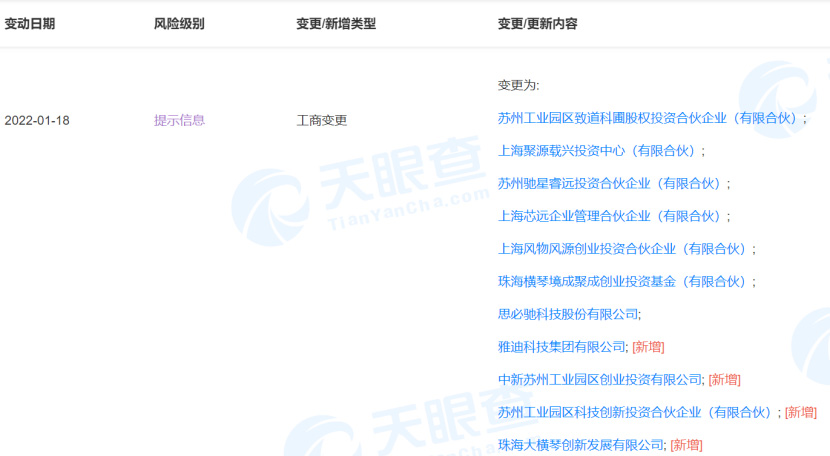Open the 珠海横琴 创业投资基金 link
Viewport: 830px width, 456px height.
[x=623, y=282]
